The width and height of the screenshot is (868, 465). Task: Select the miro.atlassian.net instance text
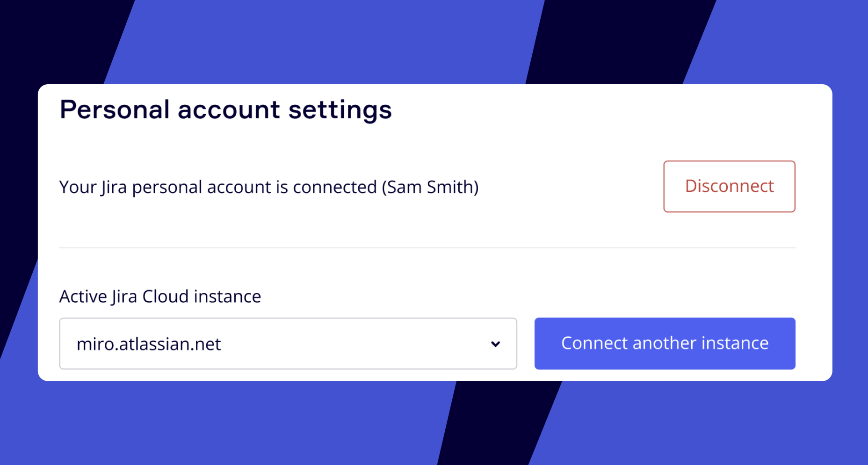point(149,344)
